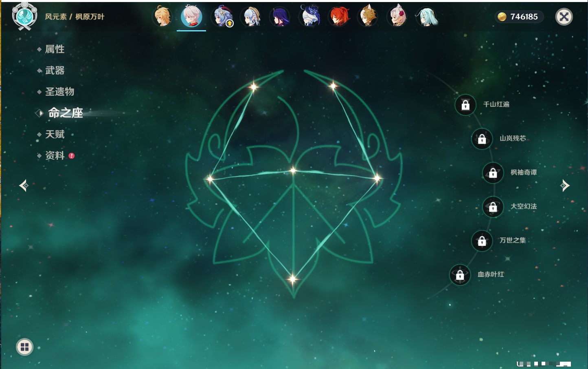Click the red alert badge beside 资料
The width and height of the screenshot is (588, 369).
72,156
